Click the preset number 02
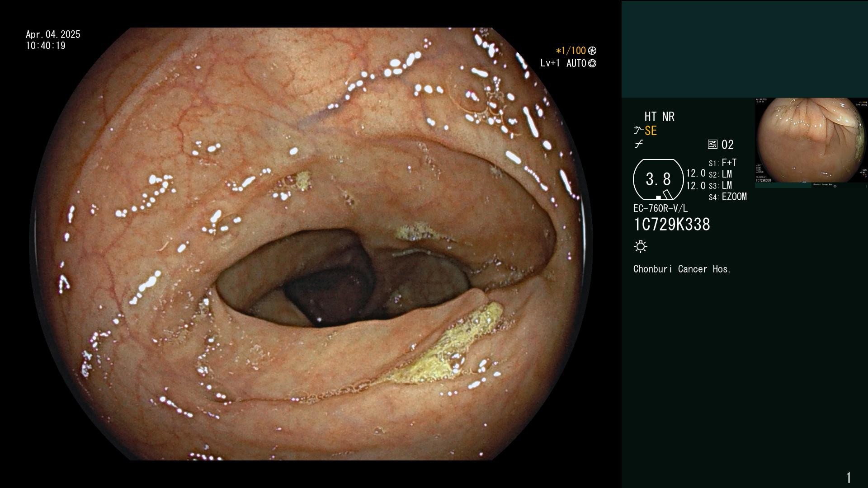 (727, 145)
